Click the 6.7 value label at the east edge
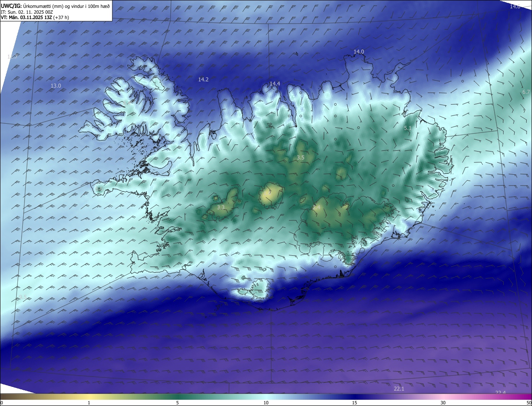The height and width of the screenshot is (406, 532). 526,92
